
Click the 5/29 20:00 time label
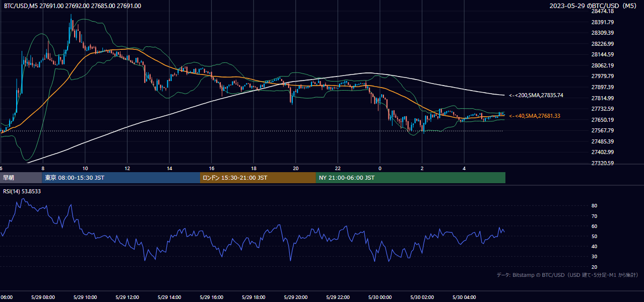click(296, 297)
